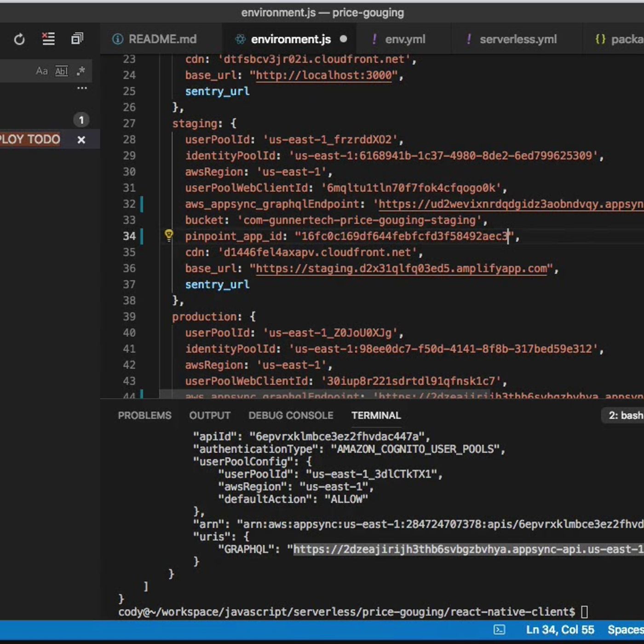Click unsaved dot on environment.js tab

point(343,39)
